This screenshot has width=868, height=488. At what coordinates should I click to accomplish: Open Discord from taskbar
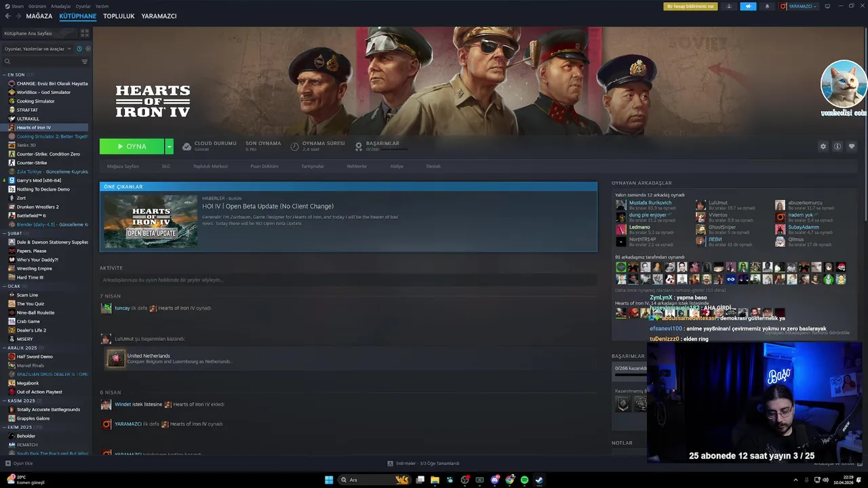(495, 480)
